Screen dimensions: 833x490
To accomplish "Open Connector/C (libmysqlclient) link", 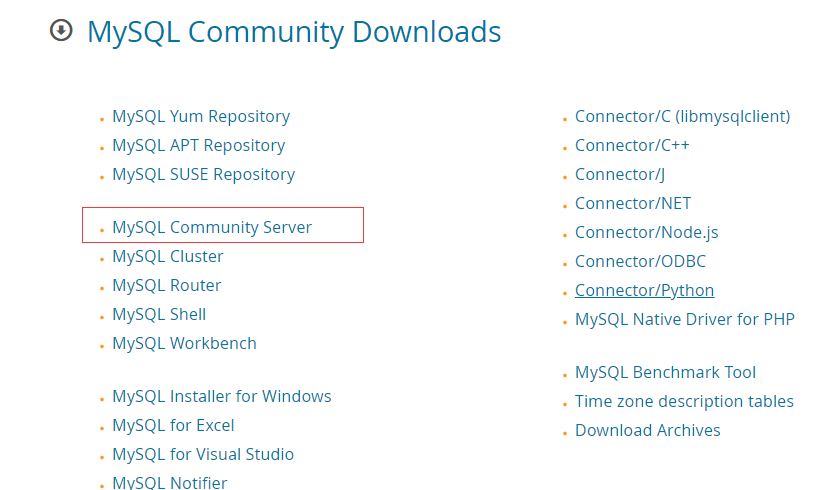I will pyautogui.click(x=683, y=116).
